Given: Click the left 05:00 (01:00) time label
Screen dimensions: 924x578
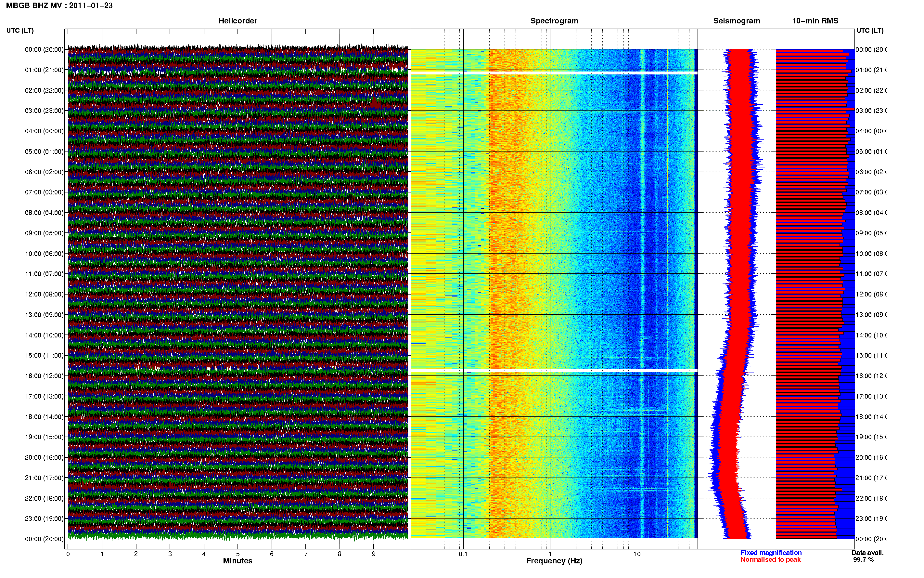Looking at the screenshot, I should (44, 151).
